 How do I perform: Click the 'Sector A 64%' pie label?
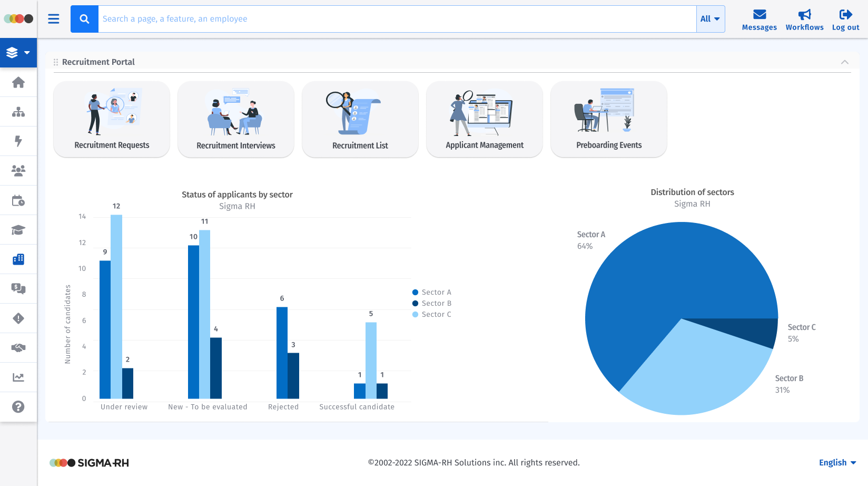(x=591, y=240)
